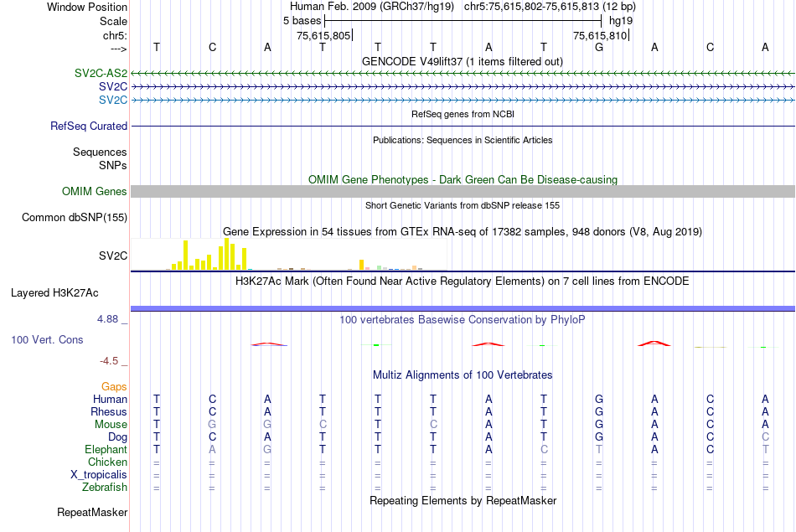
Task: Click the Scale label
Action: click(x=113, y=21)
